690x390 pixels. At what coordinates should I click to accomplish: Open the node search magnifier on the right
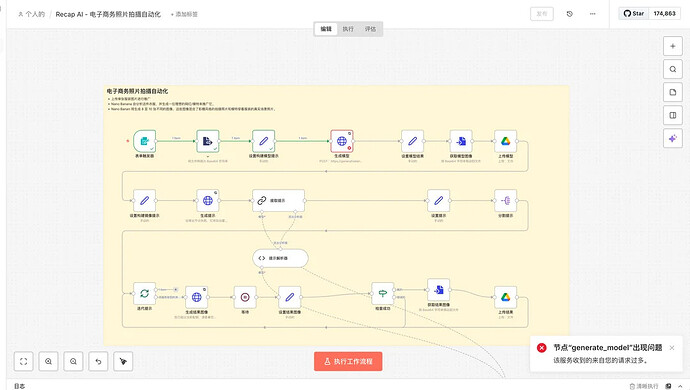673,69
